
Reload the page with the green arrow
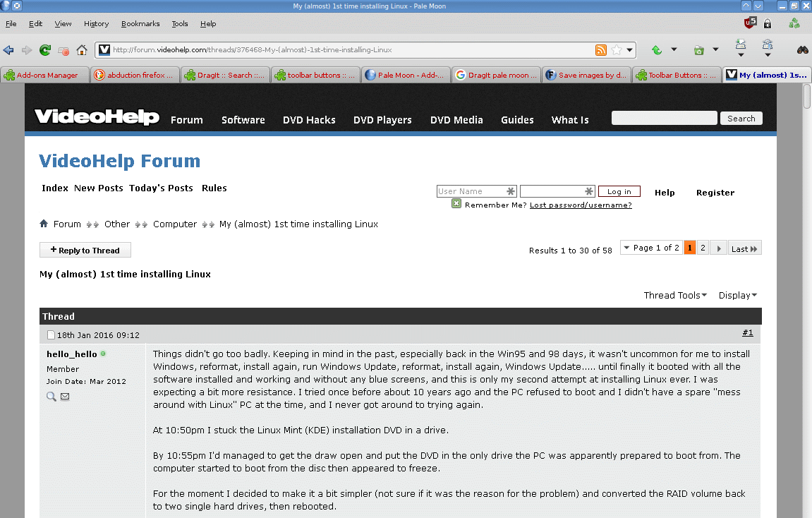[x=45, y=50]
